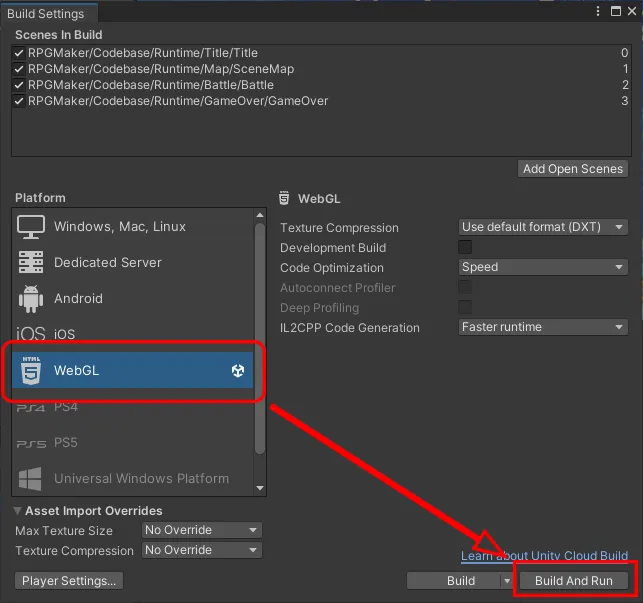
Task: Toggle the Battle scene checkbox
Action: [20, 85]
